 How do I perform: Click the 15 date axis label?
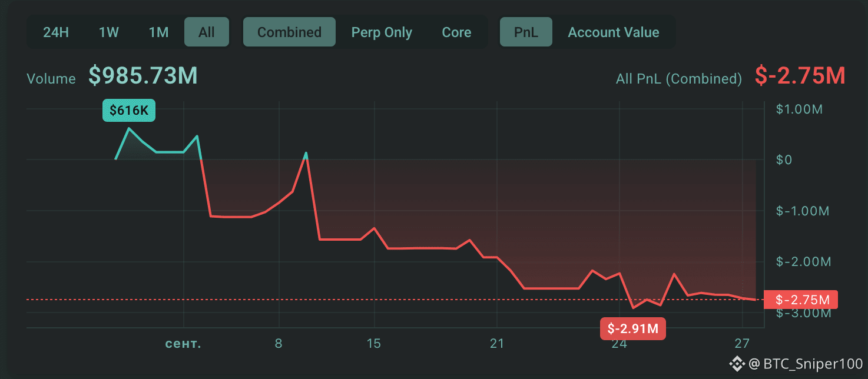374,343
